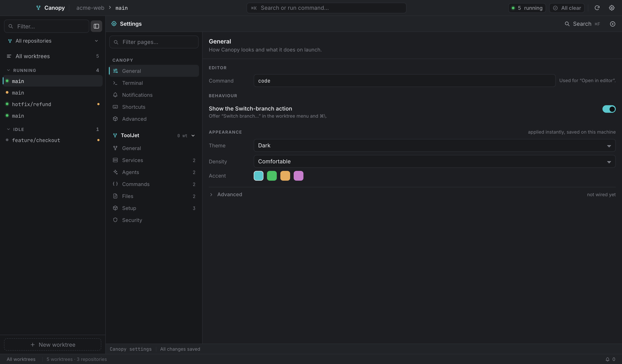Open the Canopy Advanced settings page
This screenshot has width=622, height=364.
point(154,119)
